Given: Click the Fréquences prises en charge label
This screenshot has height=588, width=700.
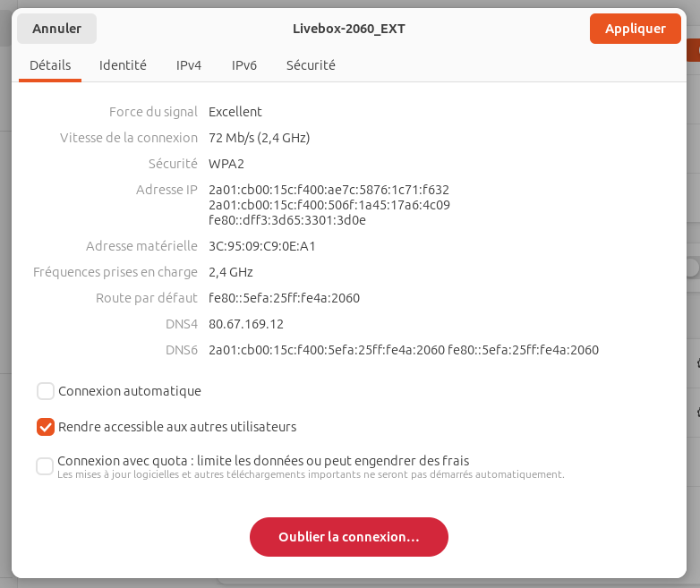Looking at the screenshot, I should pyautogui.click(x=115, y=272).
